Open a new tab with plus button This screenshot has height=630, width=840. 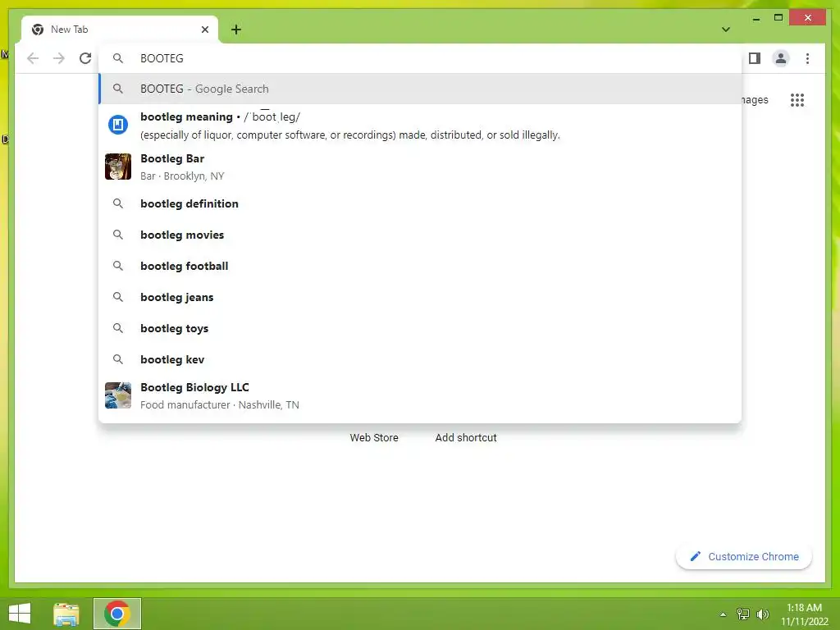[236, 30]
